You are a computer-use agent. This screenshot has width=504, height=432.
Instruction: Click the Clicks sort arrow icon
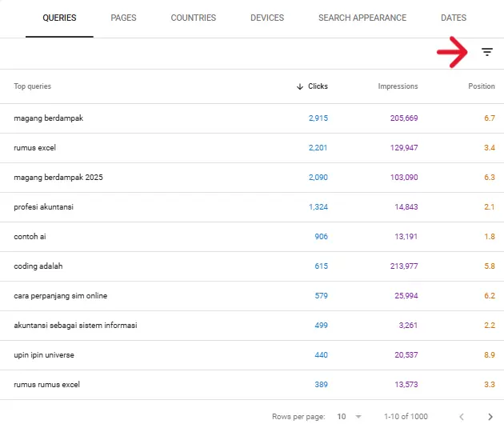[x=300, y=86]
